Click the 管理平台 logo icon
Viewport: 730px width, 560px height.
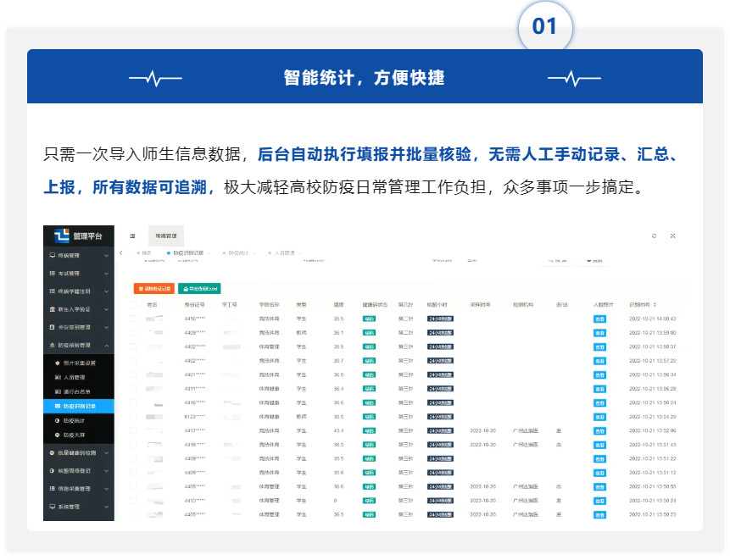click(62, 236)
